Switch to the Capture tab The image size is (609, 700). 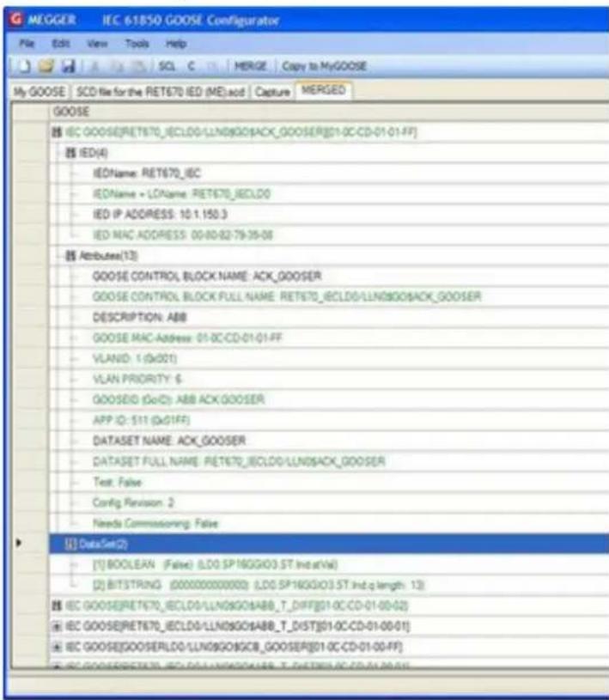[272, 92]
